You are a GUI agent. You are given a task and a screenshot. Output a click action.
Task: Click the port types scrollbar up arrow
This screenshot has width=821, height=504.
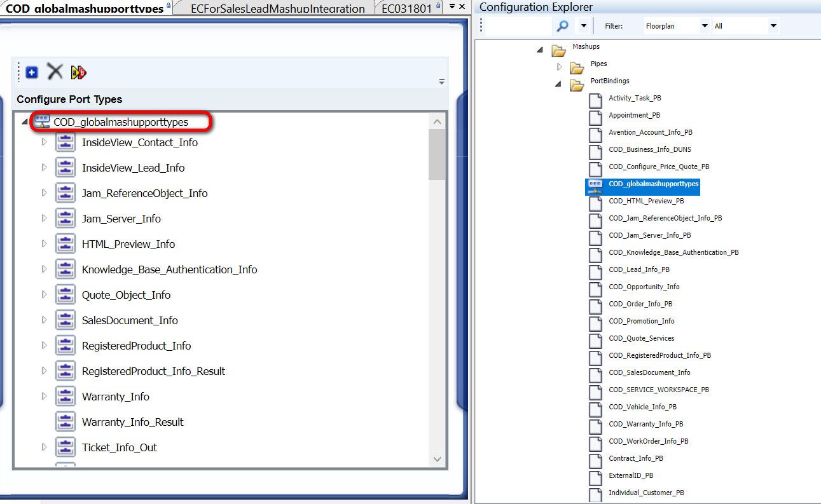pos(437,121)
